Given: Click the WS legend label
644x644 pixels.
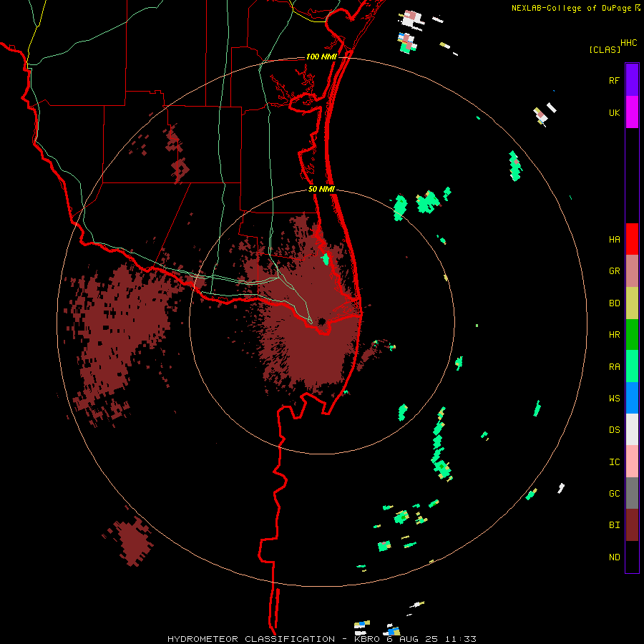Looking at the screenshot, I should click(614, 399).
